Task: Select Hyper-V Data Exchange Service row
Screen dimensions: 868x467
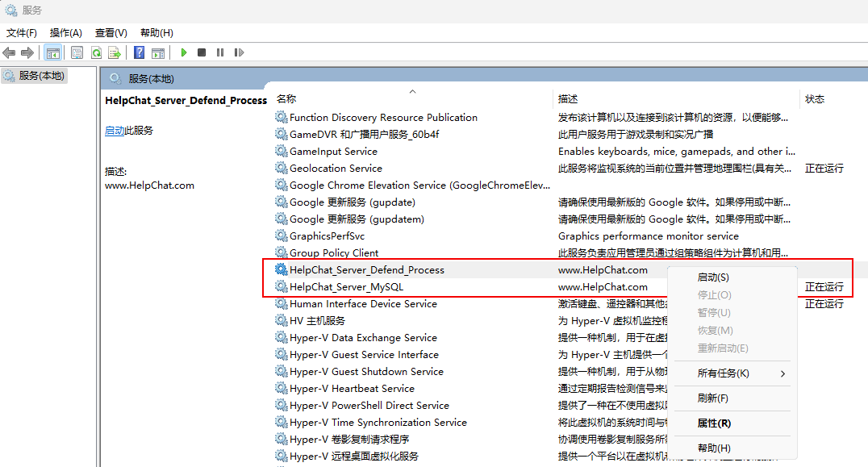Action: (x=363, y=338)
